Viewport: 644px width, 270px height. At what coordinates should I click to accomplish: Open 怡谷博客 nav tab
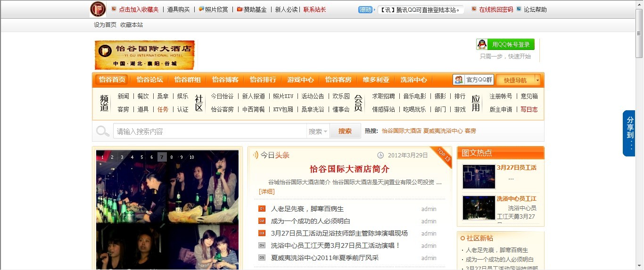[x=225, y=80]
